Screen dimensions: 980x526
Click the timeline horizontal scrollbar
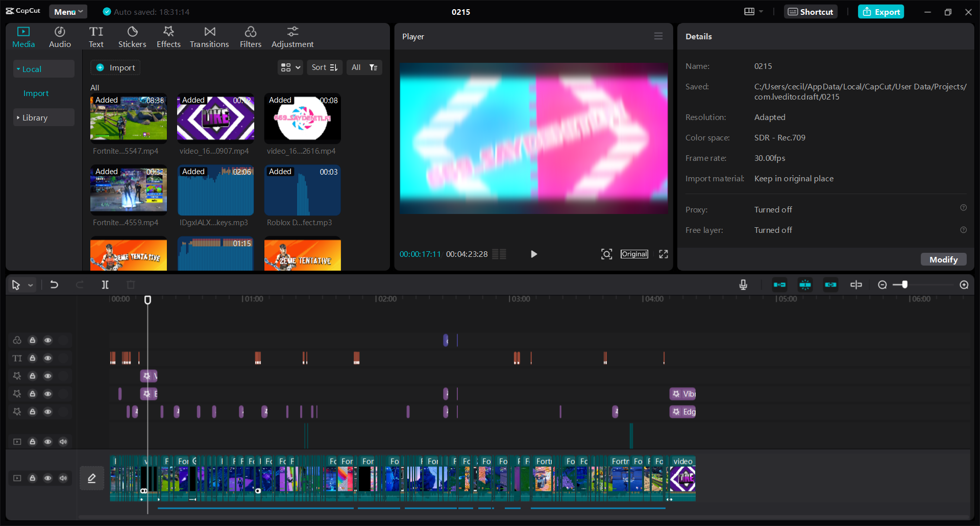(x=523, y=517)
